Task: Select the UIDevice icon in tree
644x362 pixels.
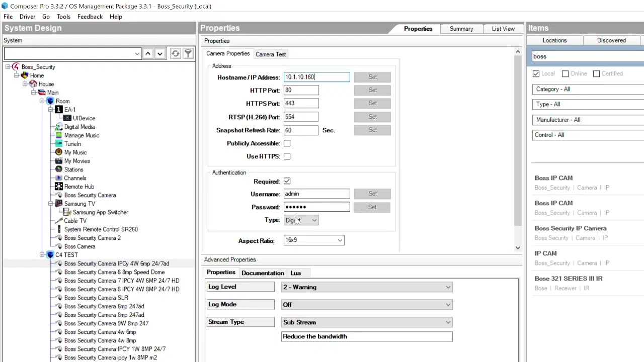Action: pyautogui.click(x=67, y=118)
